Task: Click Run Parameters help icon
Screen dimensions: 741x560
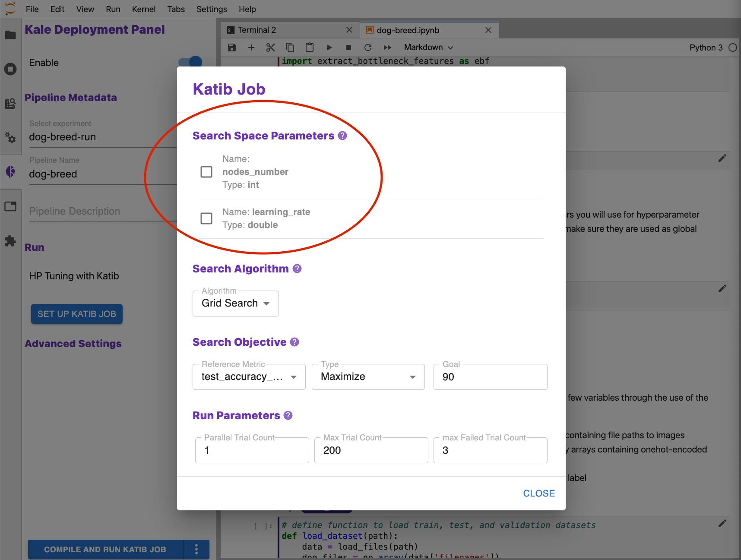Action: click(x=288, y=415)
